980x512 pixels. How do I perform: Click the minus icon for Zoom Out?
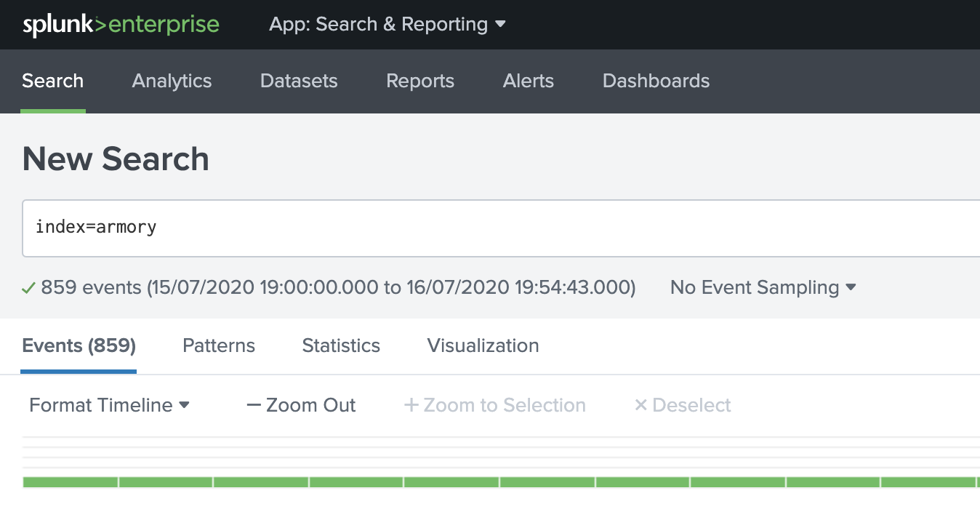point(254,405)
